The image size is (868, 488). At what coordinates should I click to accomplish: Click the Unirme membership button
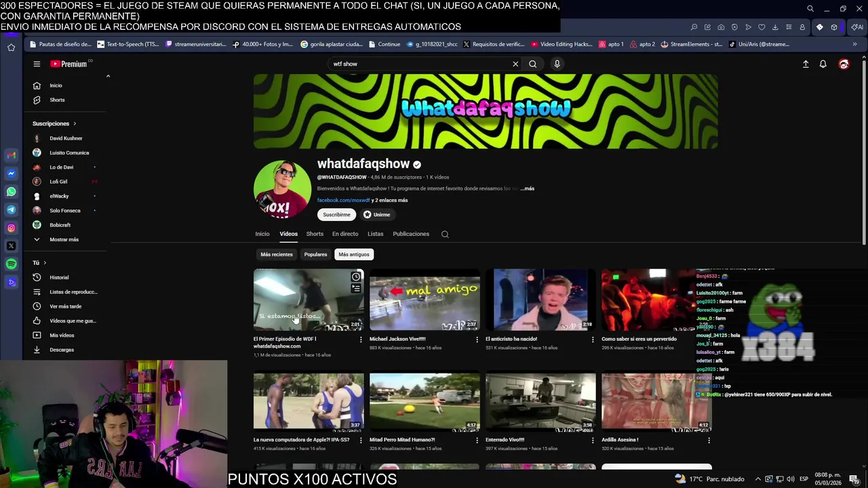pyautogui.click(x=376, y=214)
